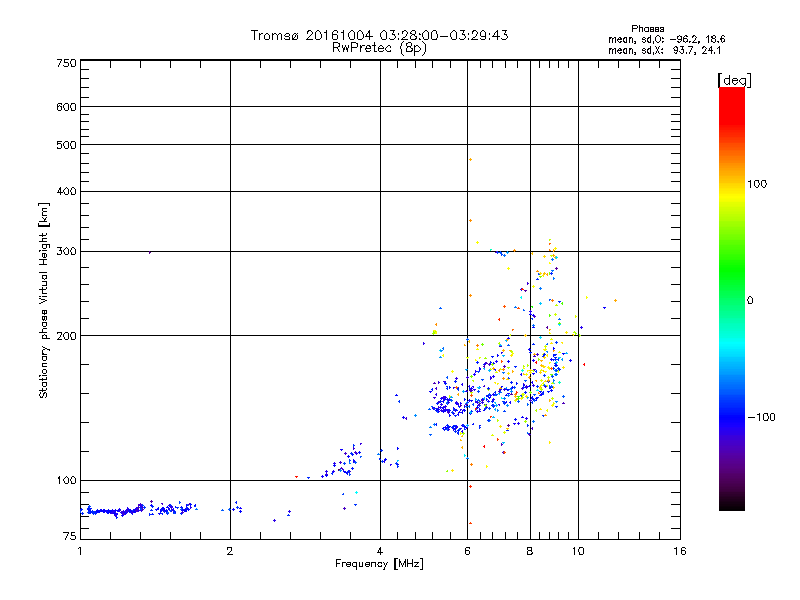800x600 pixels.
Task: Click the colorbar '-100' tick label
Action: pyautogui.click(x=761, y=417)
